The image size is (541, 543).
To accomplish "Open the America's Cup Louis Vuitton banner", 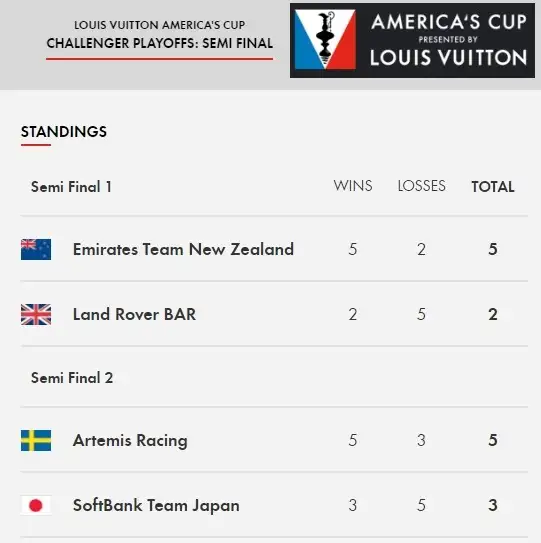I will (x=412, y=41).
